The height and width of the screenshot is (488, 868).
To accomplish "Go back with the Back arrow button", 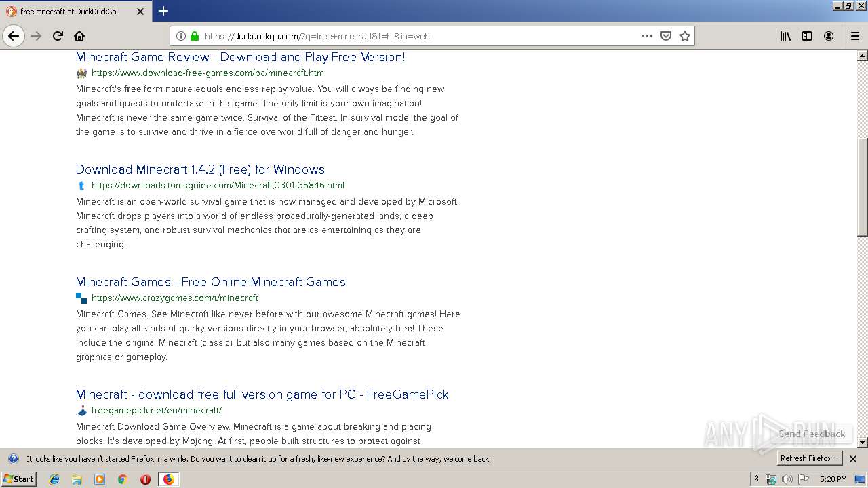I will point(14,36).
